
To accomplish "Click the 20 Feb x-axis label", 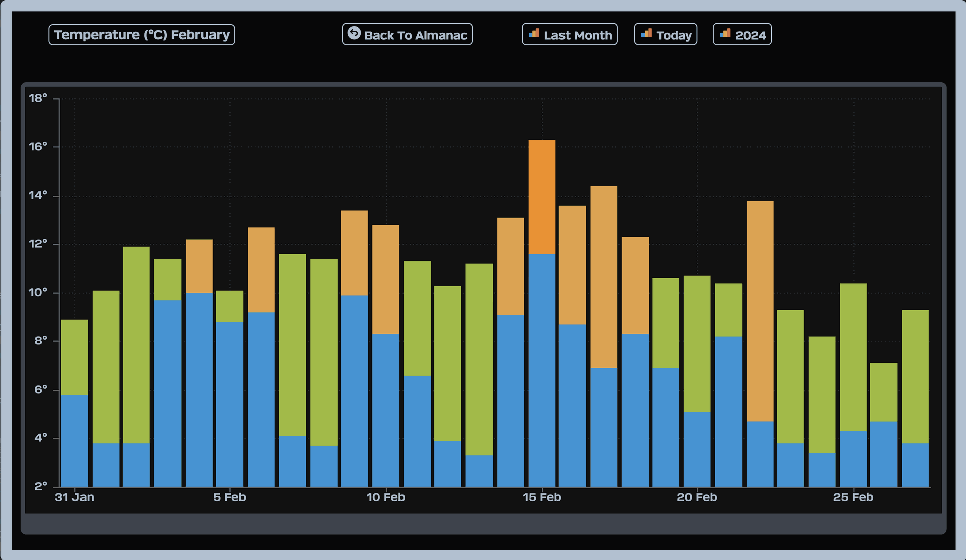I will (x=697, y=497).
